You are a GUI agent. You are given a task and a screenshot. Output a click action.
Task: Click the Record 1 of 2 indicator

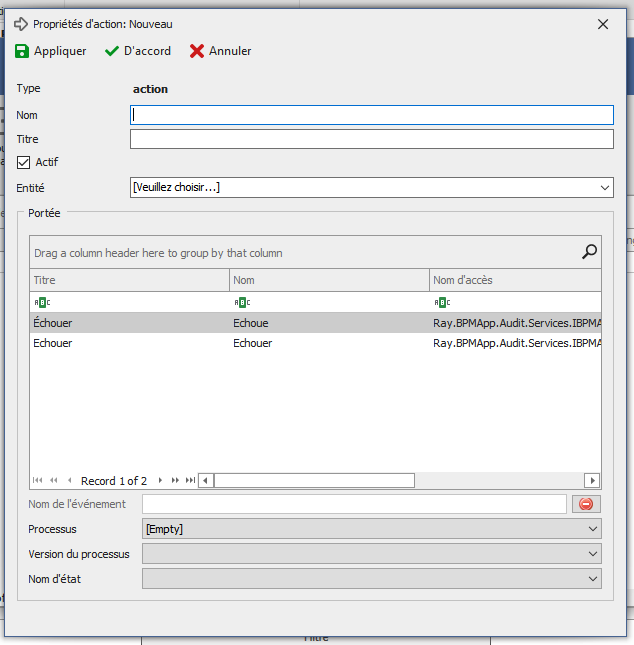(114, 480)
